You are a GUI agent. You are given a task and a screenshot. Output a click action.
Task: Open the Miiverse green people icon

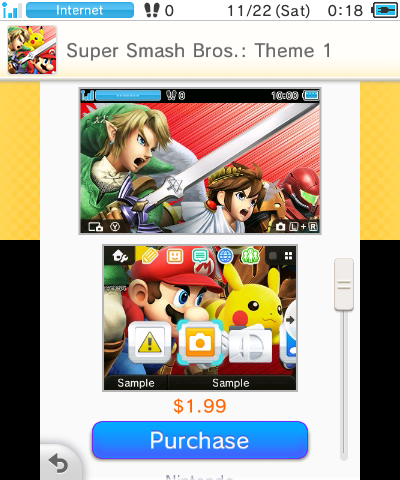coord(250,256)
